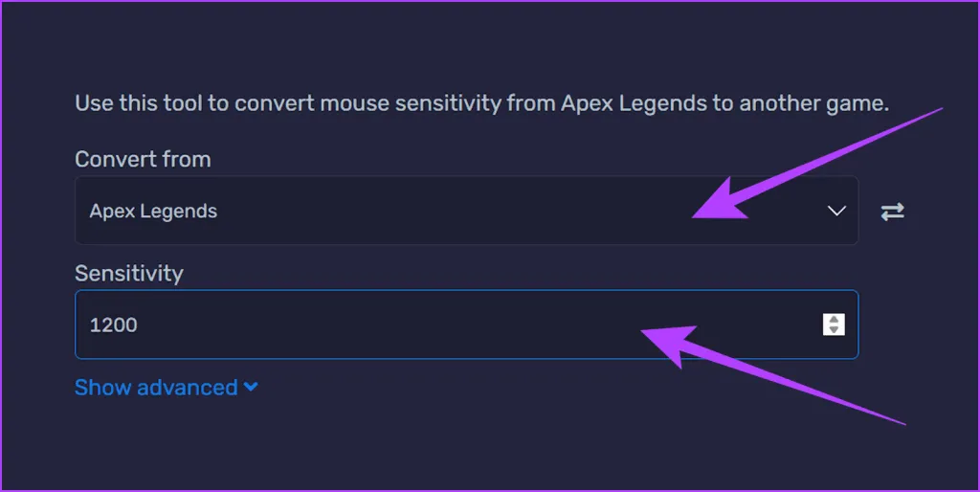Click the words Show advanced
This screenshot has height=492, width=980.
coord(156,388)
